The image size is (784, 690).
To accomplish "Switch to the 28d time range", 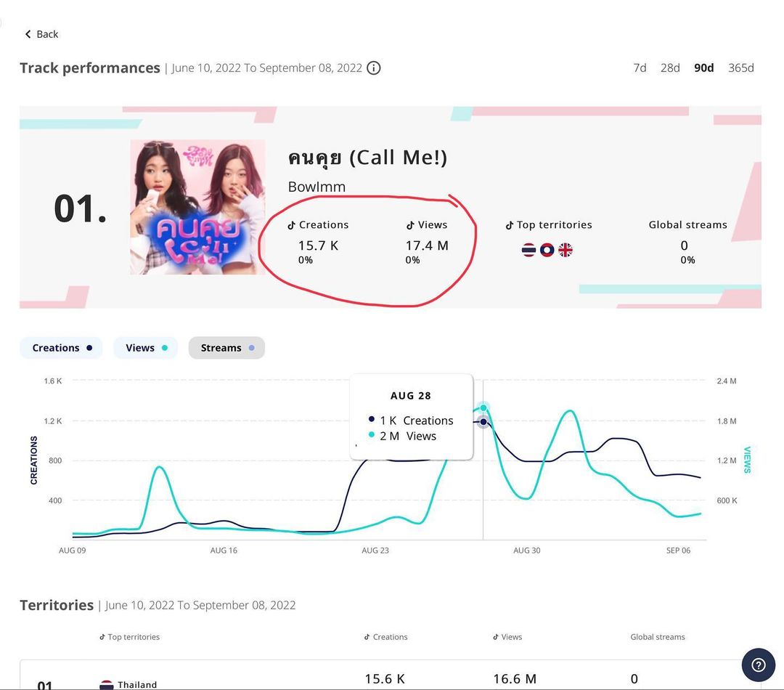I will click(x=670, y=68).
